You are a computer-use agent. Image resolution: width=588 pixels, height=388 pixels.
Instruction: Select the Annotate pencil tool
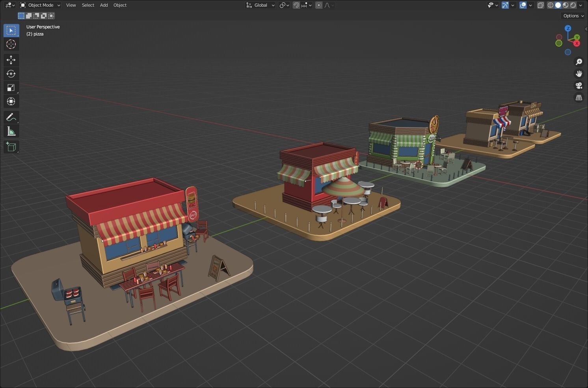[x=11, y=117]
